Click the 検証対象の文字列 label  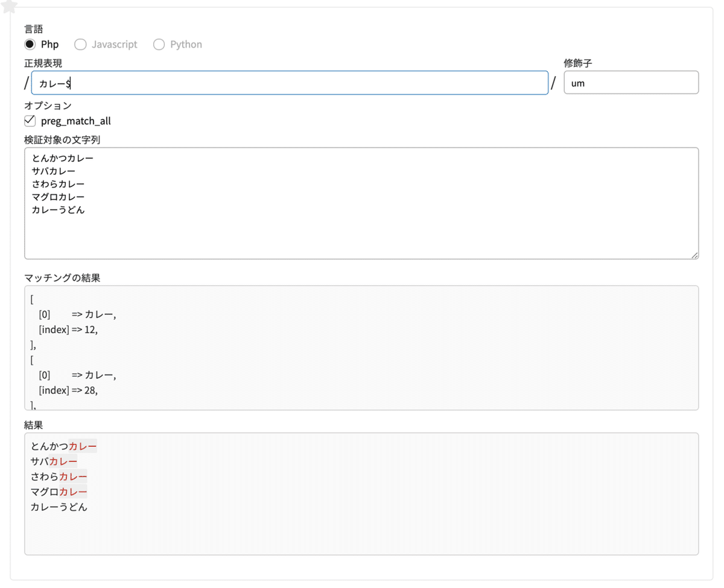point(62,140)
